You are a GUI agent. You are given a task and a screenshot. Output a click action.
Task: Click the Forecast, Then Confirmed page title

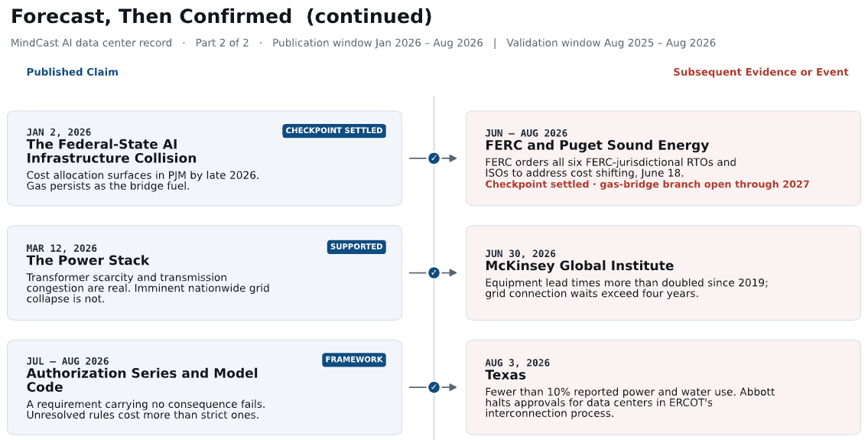221,16
